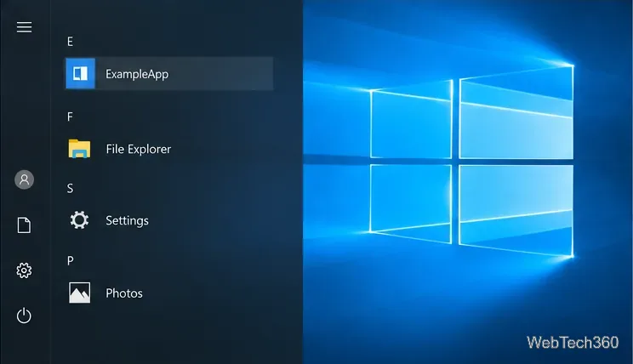
Task: Open File Explorer from the list
Action: click(139, 149)
